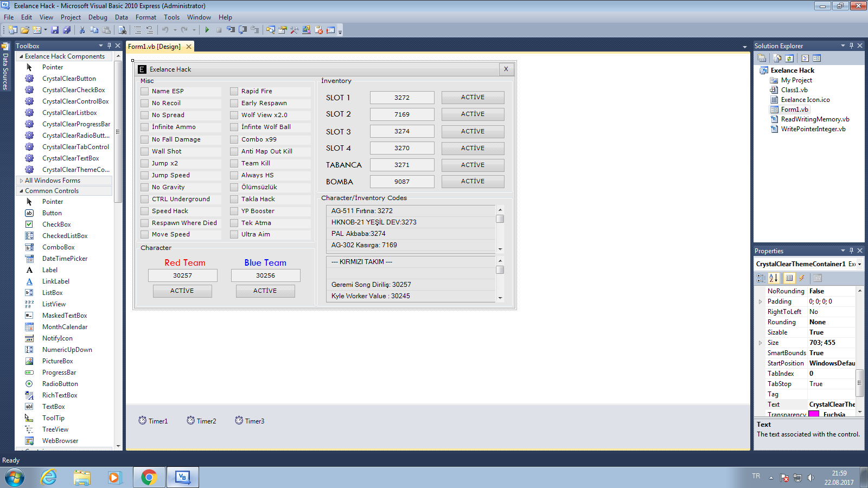Open Windows Explorer folder on taskbar
Viewport: 868px width, 488px height.
(x=82, y=477)
